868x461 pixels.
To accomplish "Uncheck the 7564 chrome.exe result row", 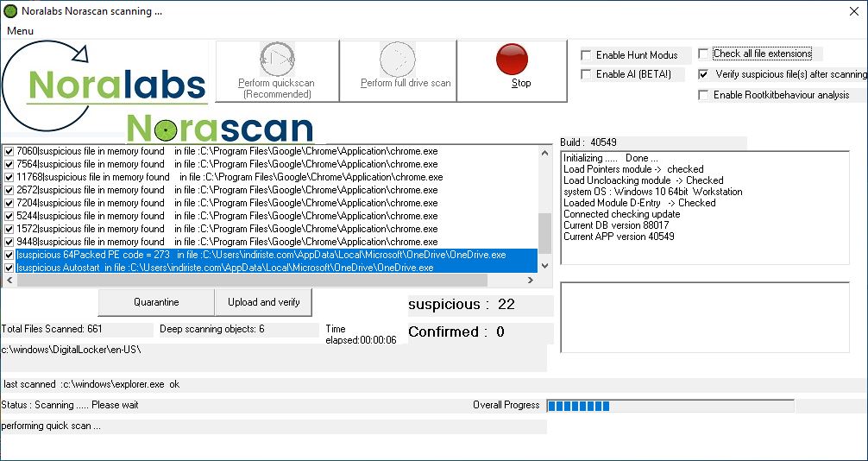I will pyautogui.click(x=9, y=164).
